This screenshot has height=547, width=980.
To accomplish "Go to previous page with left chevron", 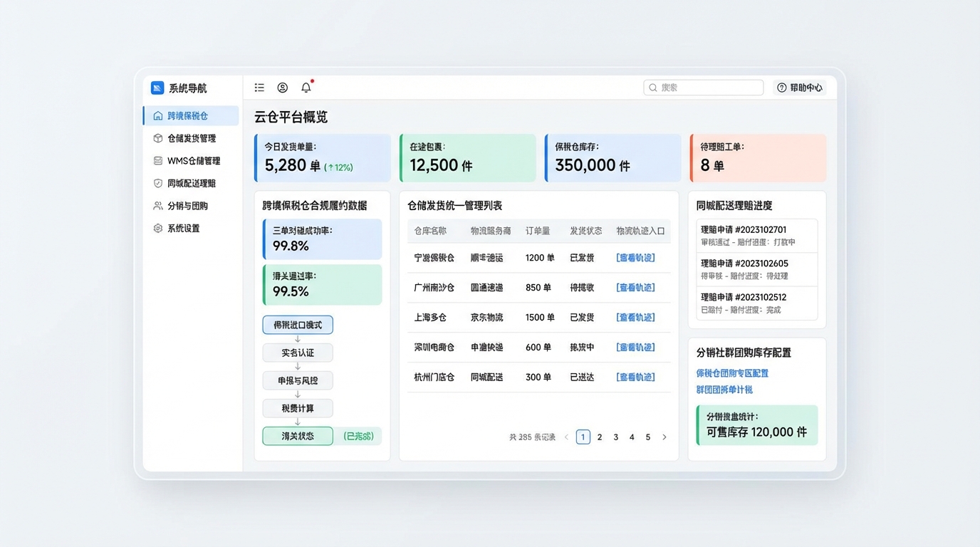I will [x=567, y=437].
